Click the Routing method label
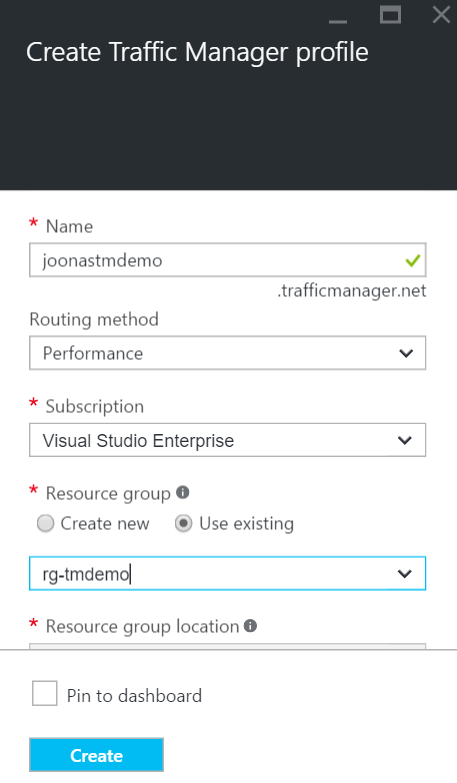Viewport: 457px width, 783px height. tap(94, 319)
